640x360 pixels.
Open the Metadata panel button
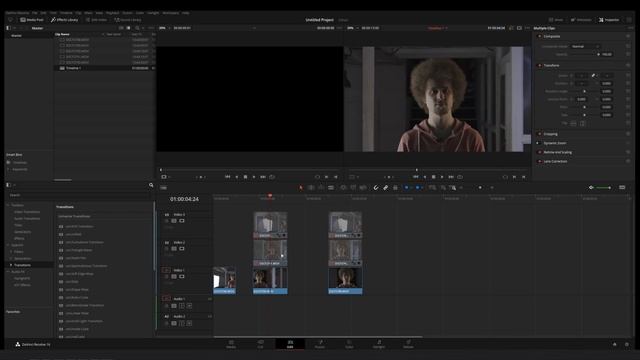click(x=581, y=20)
